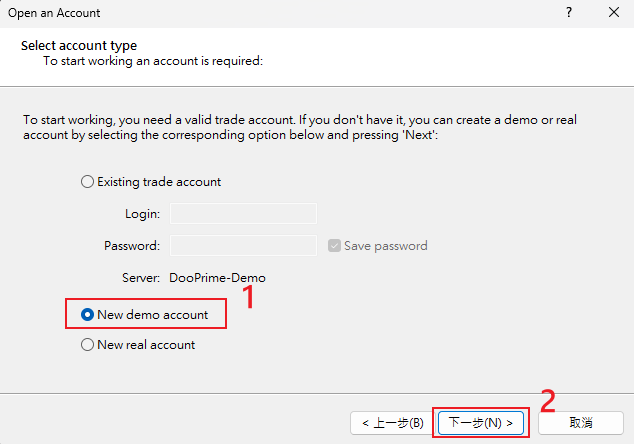
Task: Click the DooPrime-Demo server name
Action: [218, 278]
